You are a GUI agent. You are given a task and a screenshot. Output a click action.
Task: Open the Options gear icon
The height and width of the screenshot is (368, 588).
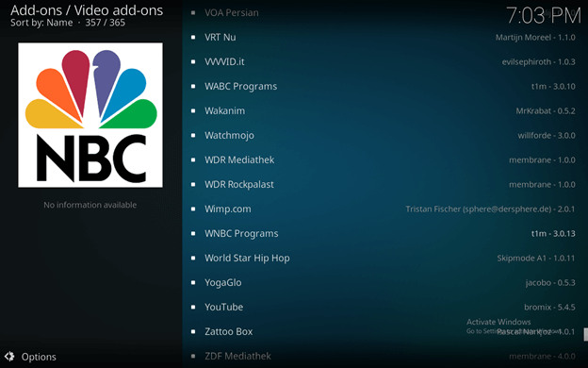(9, 356)
